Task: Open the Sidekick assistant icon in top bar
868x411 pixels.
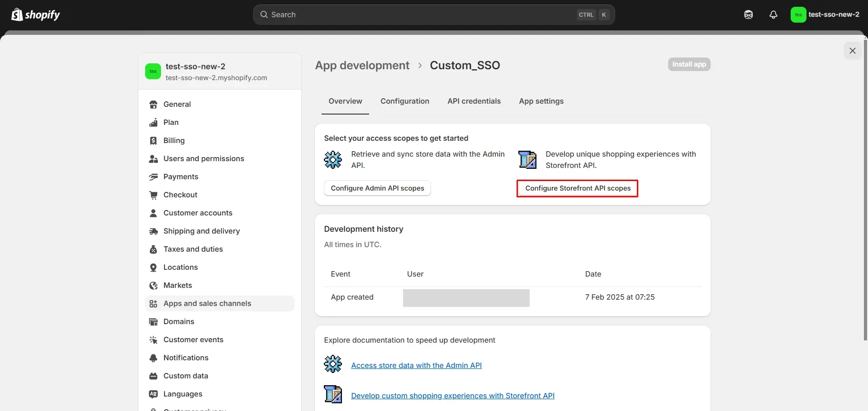Action: [x=748, y=14]
